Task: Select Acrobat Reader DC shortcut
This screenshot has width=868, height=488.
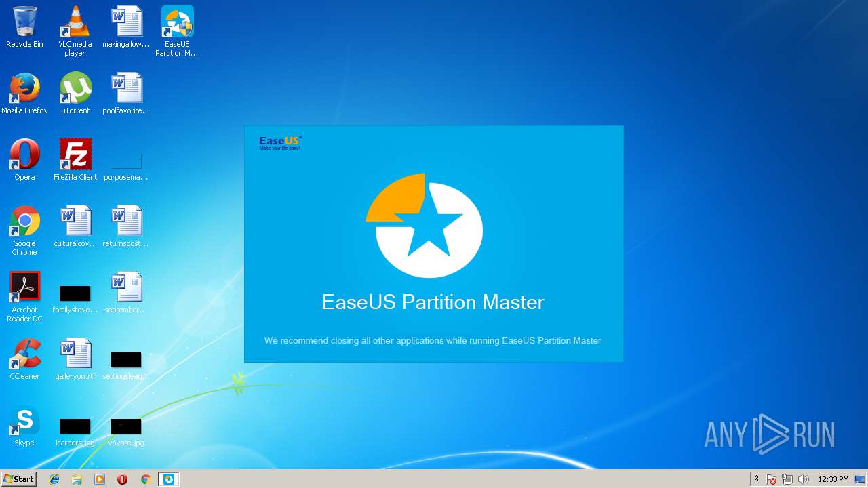Action: click(24, 297)
